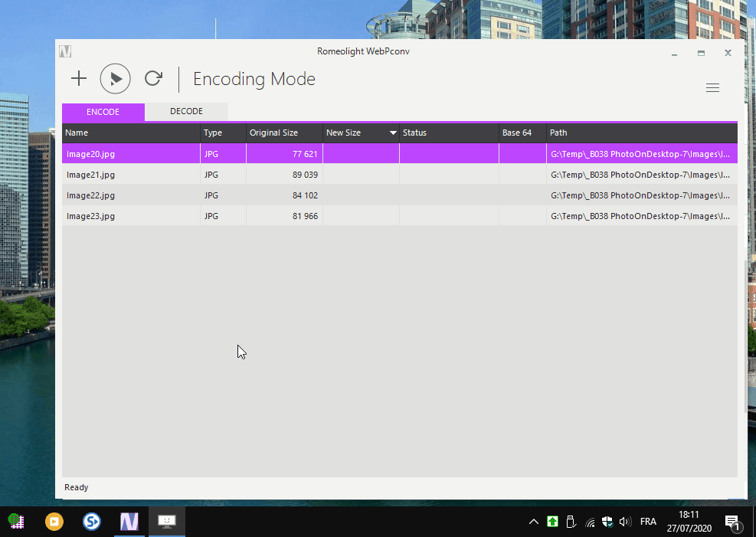
Task: Select the Image20.jpg row
Action: coord(400,154)
